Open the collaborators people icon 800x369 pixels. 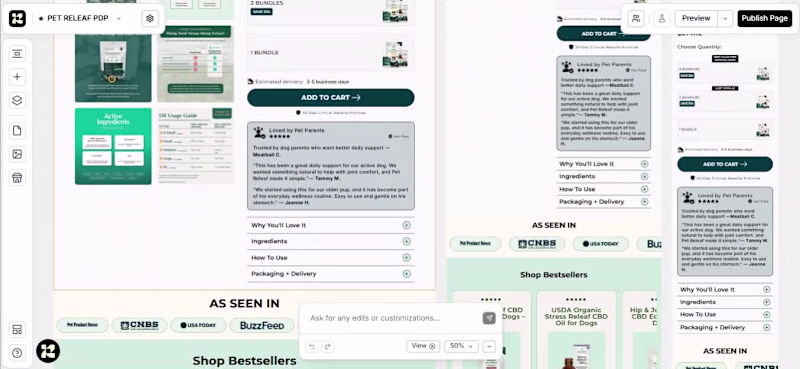636,18
